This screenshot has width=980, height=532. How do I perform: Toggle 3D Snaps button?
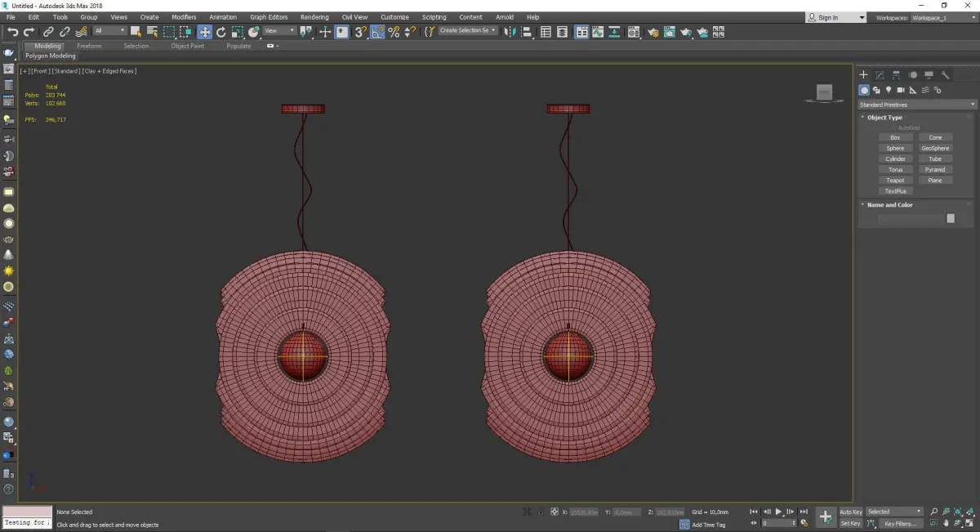pyautogui.click(x=360, y=32)
